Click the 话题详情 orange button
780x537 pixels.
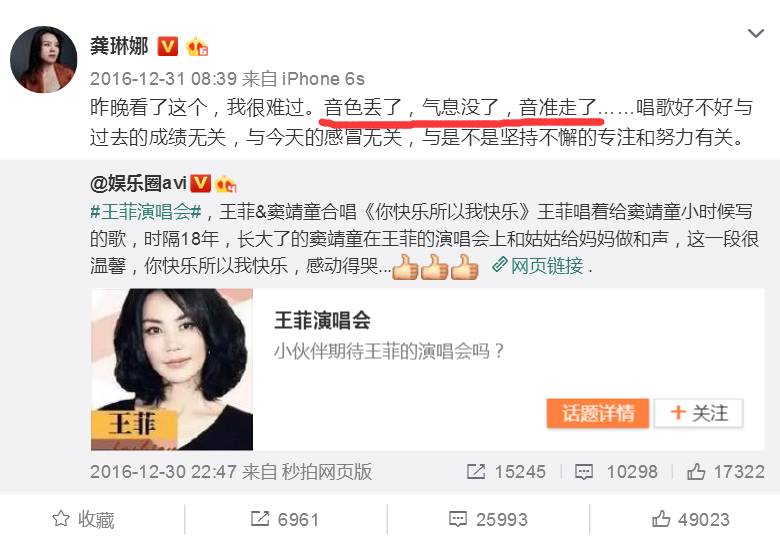click(x=597, y=413)
